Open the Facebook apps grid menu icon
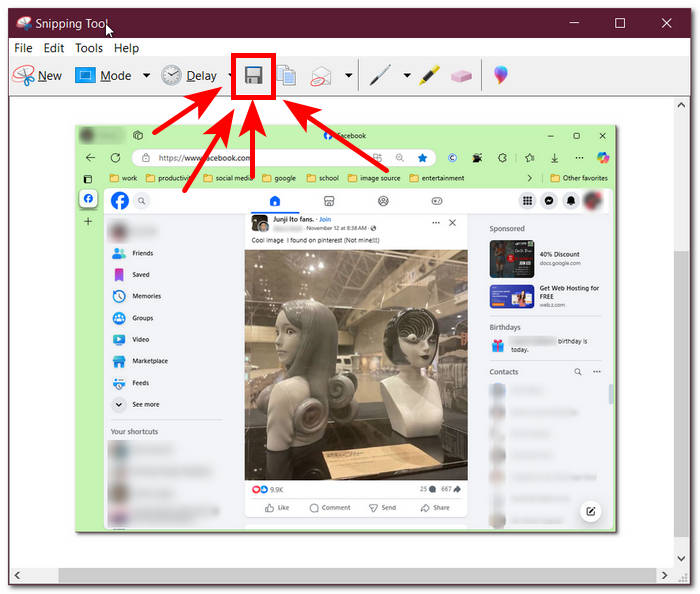 (527, 201)
